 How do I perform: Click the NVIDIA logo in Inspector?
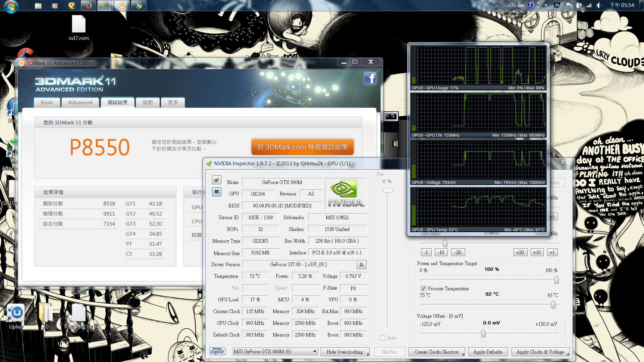[346, 193]
